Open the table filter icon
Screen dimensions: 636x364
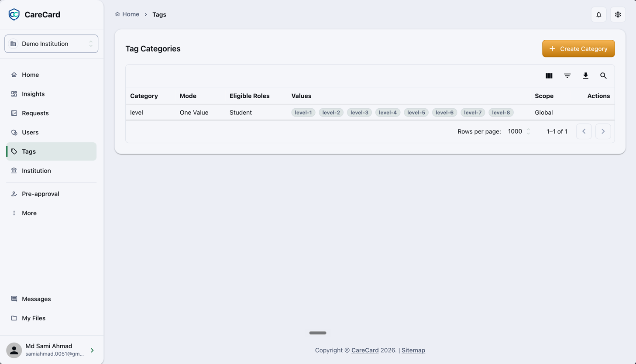point(567,76)
